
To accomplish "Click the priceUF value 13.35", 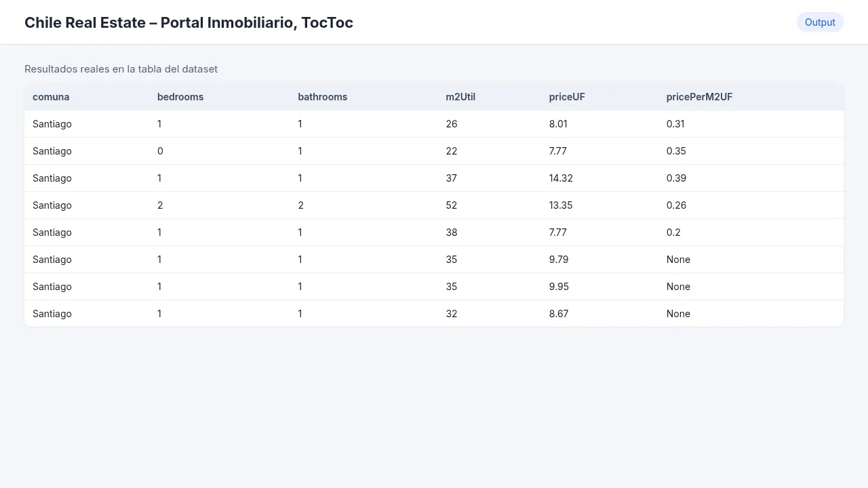I will coord(561,205).
